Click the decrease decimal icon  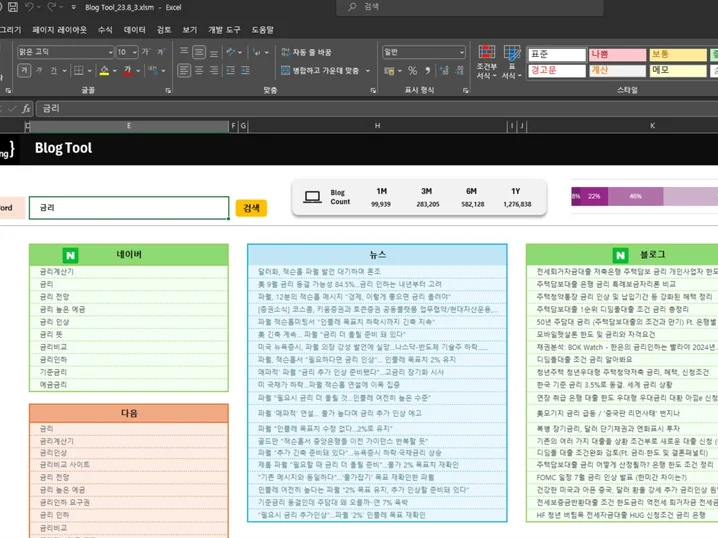(459, 71)
